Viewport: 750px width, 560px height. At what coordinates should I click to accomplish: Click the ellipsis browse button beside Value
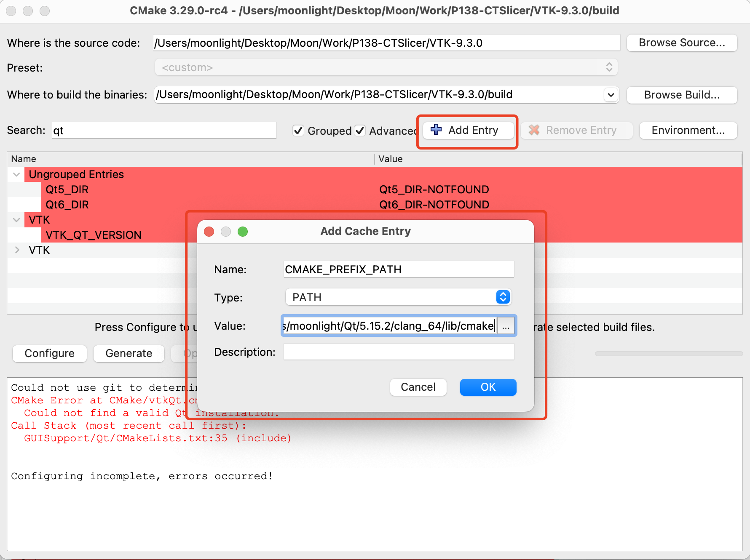[x=506, y=326]
